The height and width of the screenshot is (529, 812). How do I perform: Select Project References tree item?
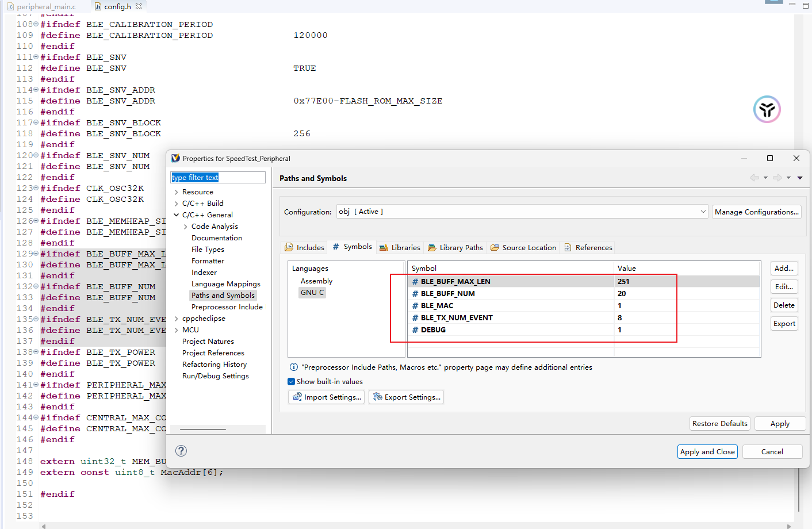(213, 352)
